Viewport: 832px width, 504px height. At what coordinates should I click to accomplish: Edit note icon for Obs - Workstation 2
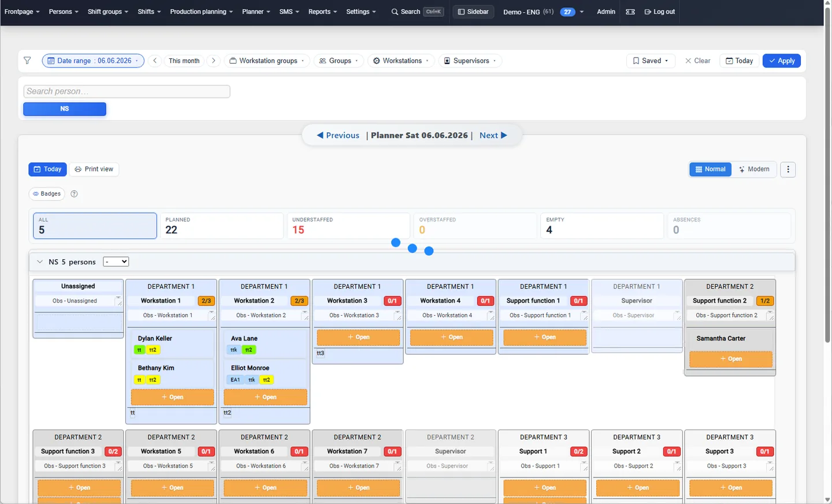pyautogui.click(x=304, y=316)
